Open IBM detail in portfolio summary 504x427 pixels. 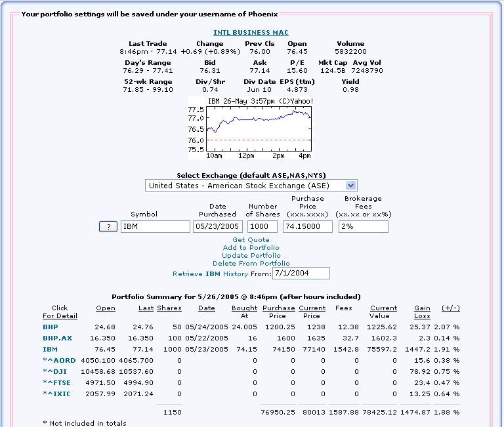click(x=50, y=349)
